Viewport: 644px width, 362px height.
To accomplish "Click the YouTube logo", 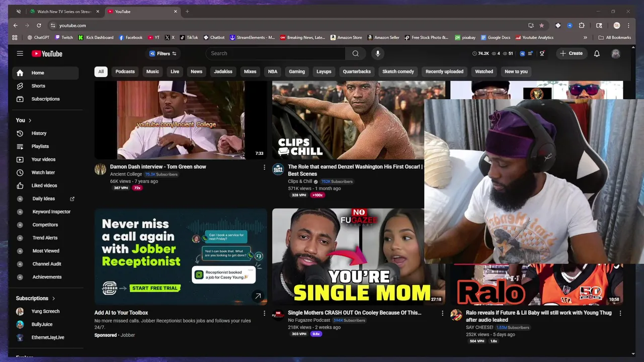I will pyautogui.click(x=47, y=54).
